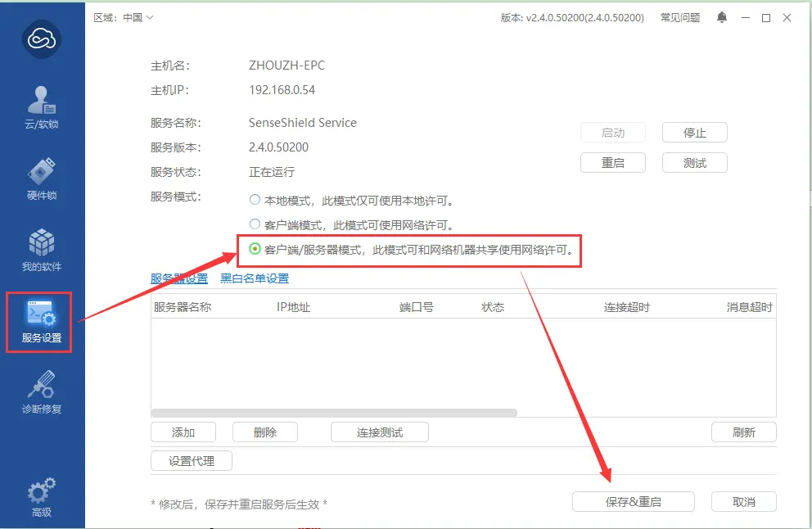Select the 服务设置 sidebar icon
The image size is (812, 529).
coord(40,322)
